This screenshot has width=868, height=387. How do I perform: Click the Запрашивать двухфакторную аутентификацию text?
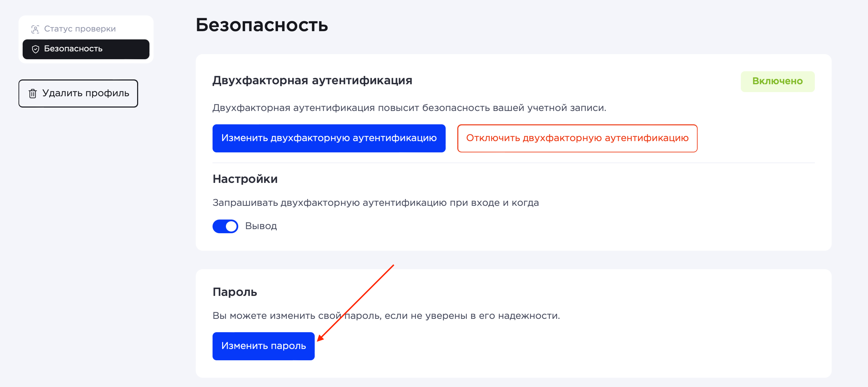pos(375,203)
